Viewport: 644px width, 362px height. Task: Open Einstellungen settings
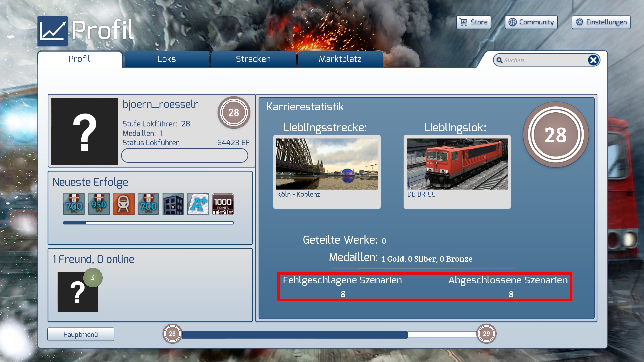(601, 22)
